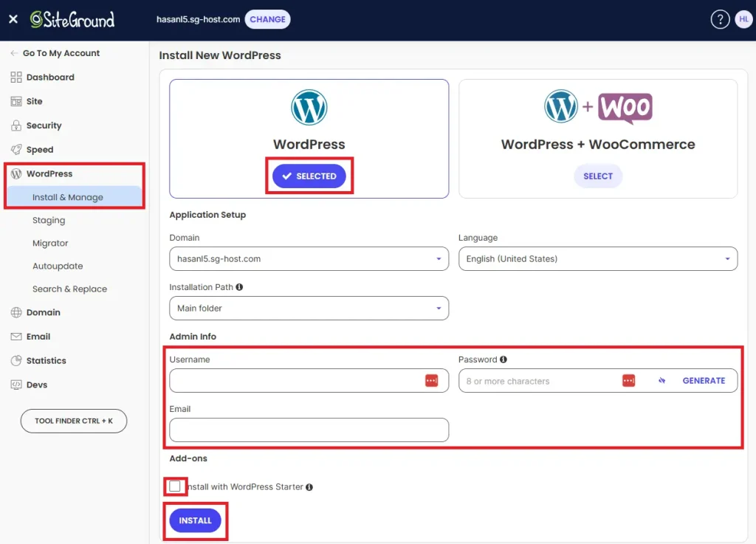The width and height of the screenshot is (756, 544).
Task: Enable Install with WordPress Starter checkbox
Action: click(x=175, y=486)
